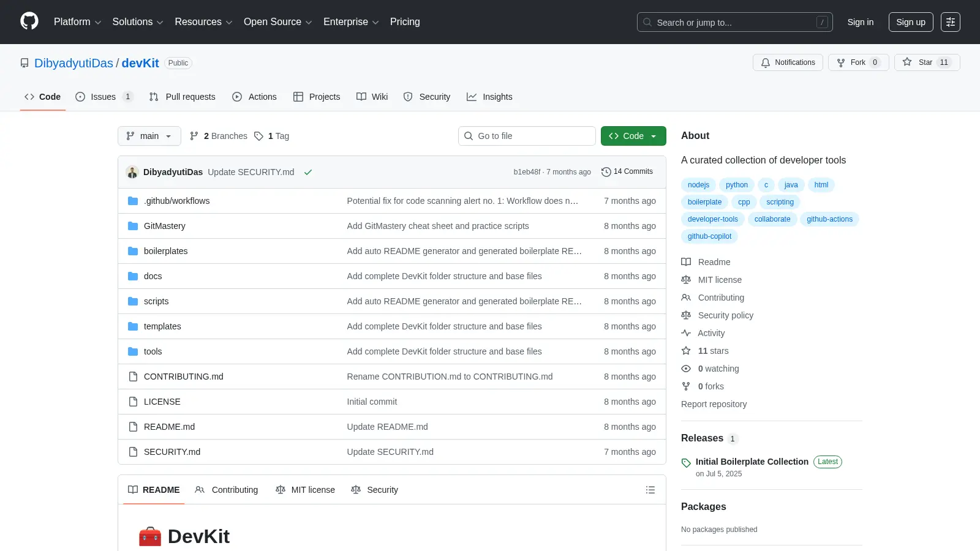This screenshot has height=551, width=980.
Task: Expand the Enterprise menu
Action: 351,22
